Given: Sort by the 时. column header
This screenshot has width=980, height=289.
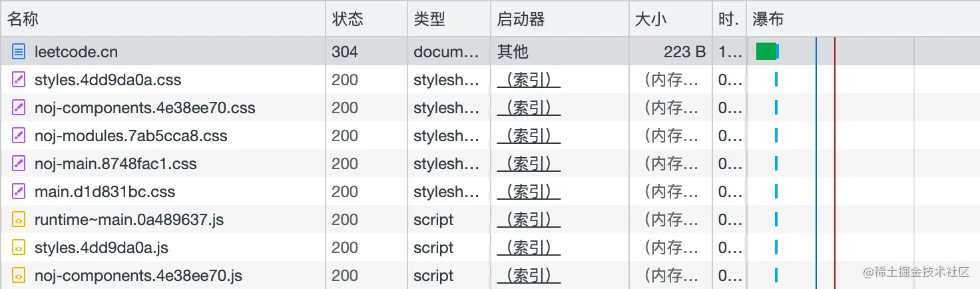Looking at the screenshot, I should (x=729, y=19).
